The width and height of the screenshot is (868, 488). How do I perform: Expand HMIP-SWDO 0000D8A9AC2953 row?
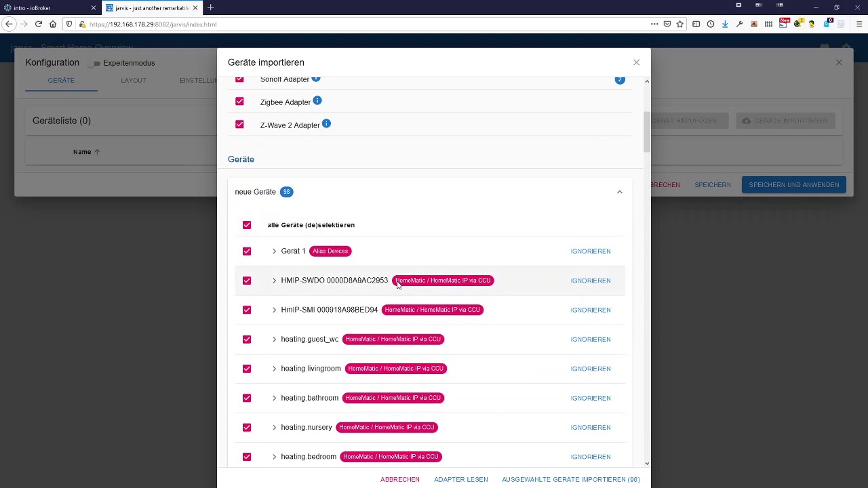(274, 281)
